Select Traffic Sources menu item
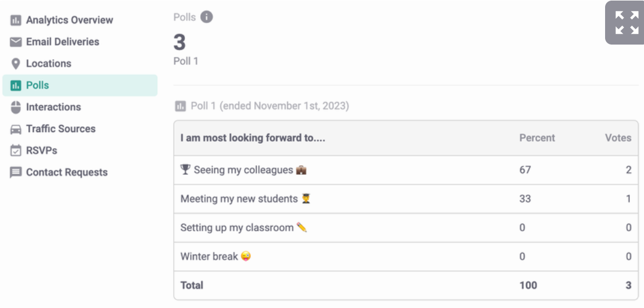Viewport: 644px width, 308px height. (x=60, y=129)
